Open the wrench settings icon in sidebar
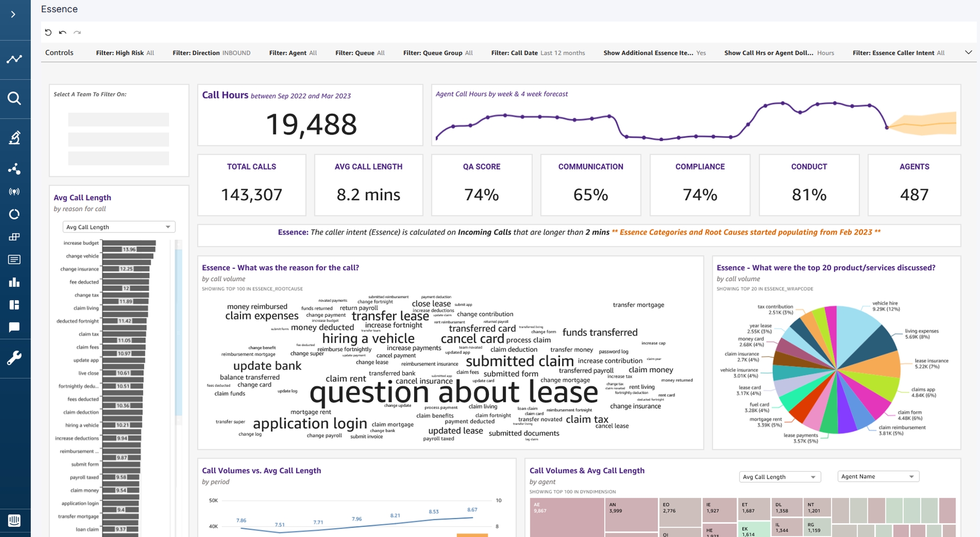Viewport: 980px width, 537px height. [x=14, y=358]
